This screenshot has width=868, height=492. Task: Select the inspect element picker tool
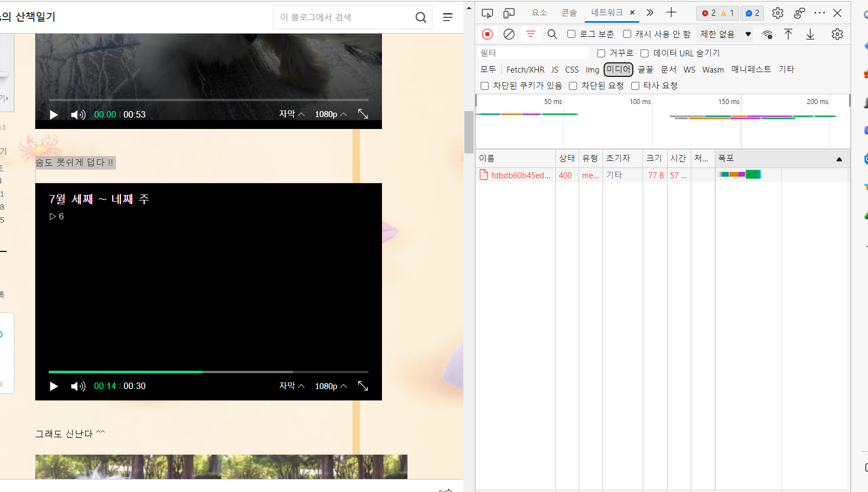487,13
